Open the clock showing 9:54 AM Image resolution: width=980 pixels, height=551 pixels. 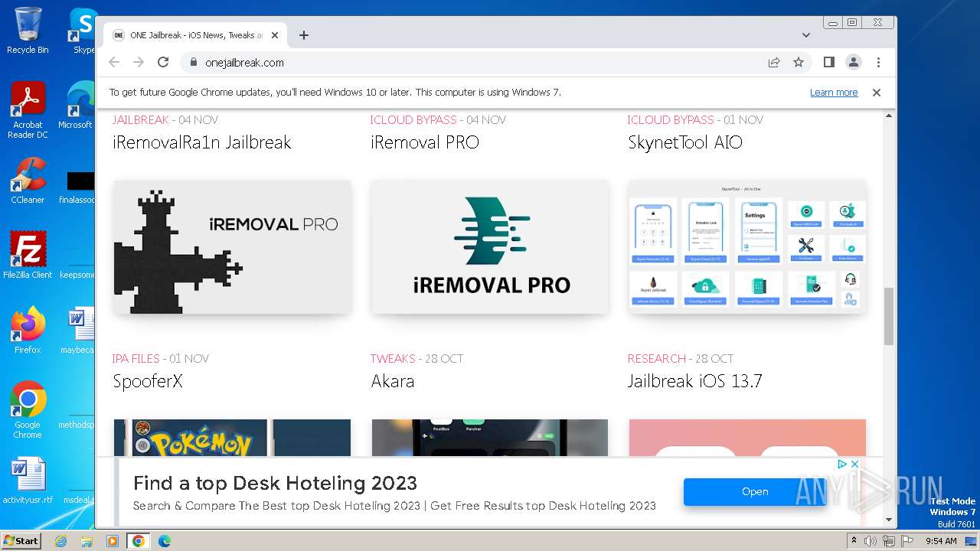pyautogui.click(x=941, y=541)
